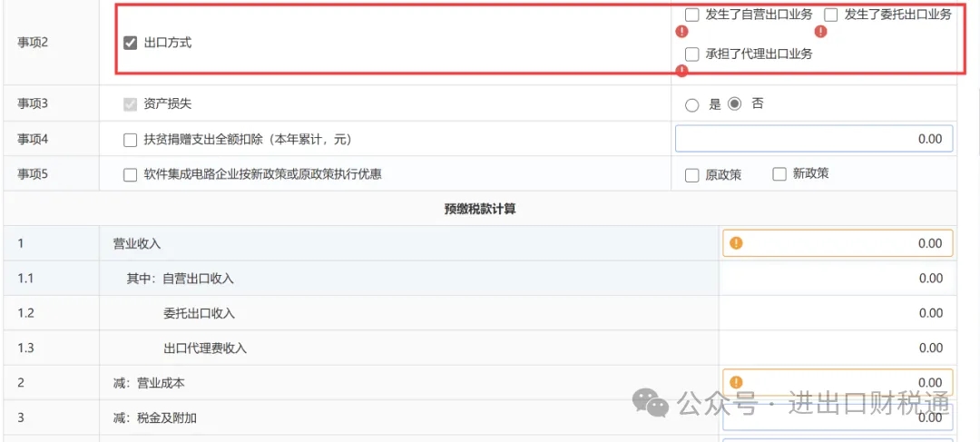The width and height of the screenshot is (980, 442).
Task: Select the 原政策 checkbox
Action: 692,175
